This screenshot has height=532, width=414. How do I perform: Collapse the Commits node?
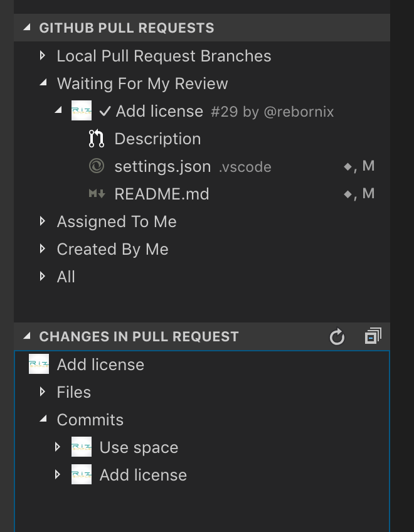[42, 420]
